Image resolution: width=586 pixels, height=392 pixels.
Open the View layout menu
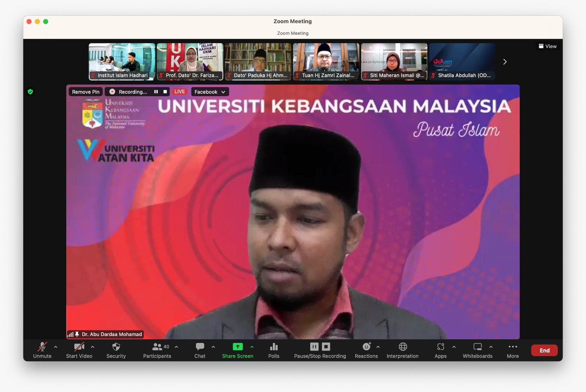pyautogui.click(x=548, y=46)
